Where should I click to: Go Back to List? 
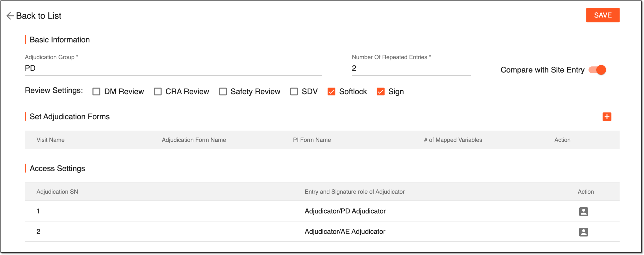(39, 16)
